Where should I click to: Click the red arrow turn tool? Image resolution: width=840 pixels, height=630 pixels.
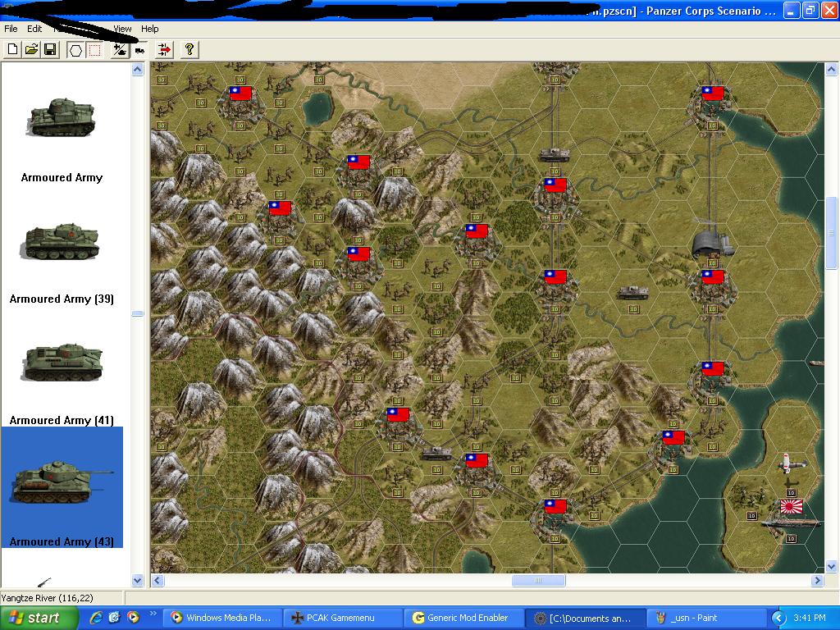click(164, 50)
